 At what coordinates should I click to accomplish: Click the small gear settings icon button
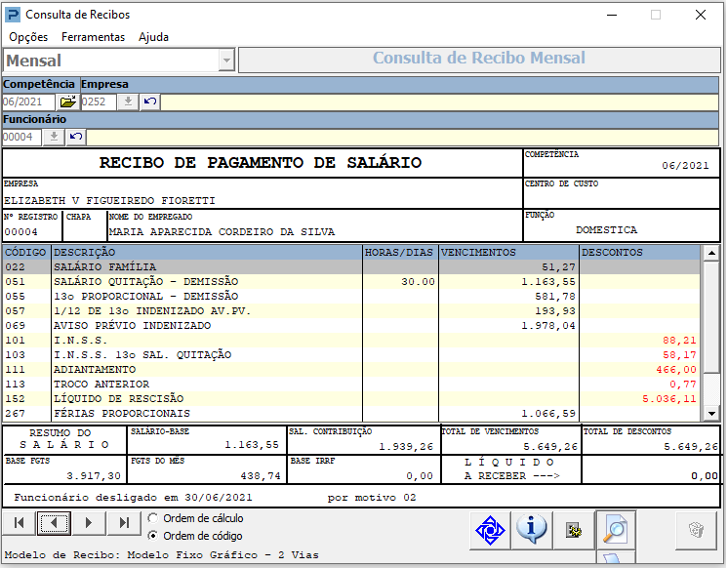coord(574,530)
